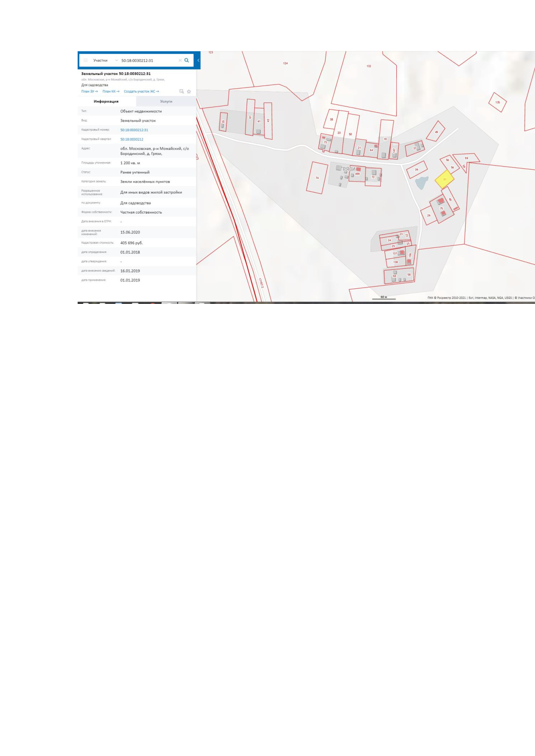Click the magnifier search icon
This screenshot has width=535, height=756.
click(187, 60)
